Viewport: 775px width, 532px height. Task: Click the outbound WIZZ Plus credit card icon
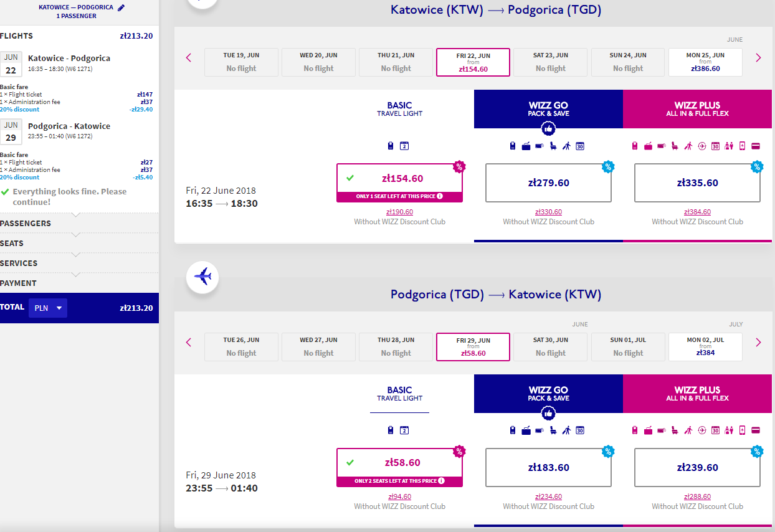click(756, 146)
